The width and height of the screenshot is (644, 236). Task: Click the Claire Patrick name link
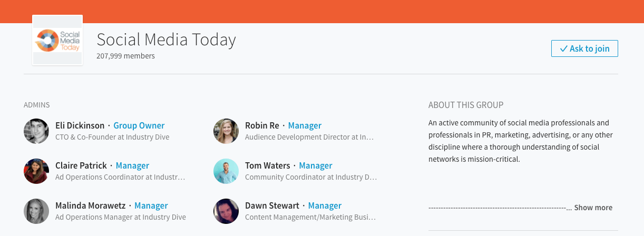pos(81,165)
